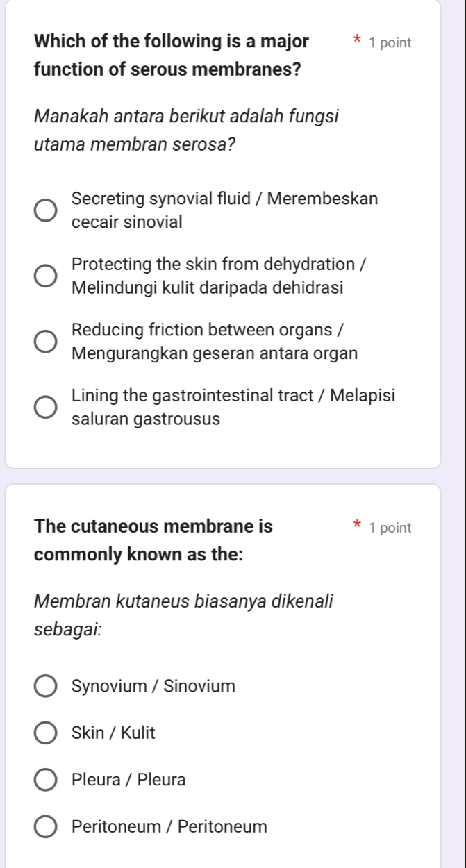Click the serous membranes question title
This screenshot has width=466, height=868.
(172, 56)
